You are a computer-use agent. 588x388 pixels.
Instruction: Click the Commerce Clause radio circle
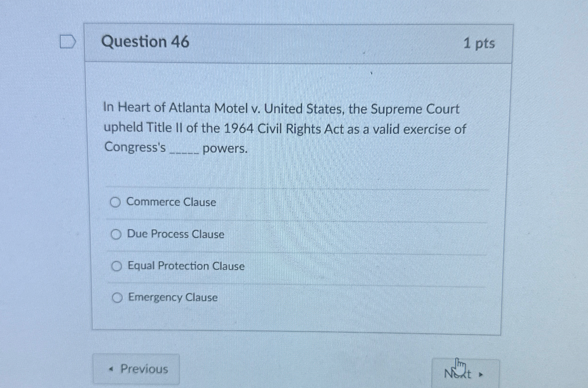pyautogui.click(x=116, y=202)
